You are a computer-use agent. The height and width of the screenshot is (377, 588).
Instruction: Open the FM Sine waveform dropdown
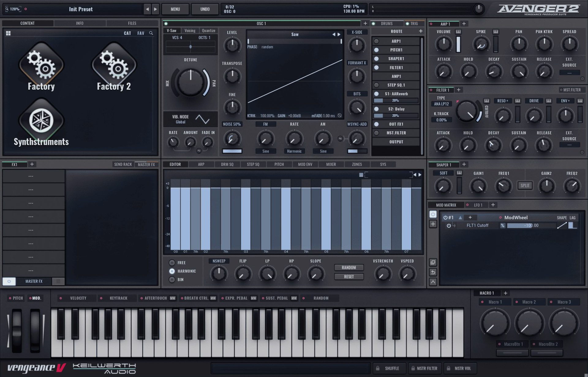[266, 151]
